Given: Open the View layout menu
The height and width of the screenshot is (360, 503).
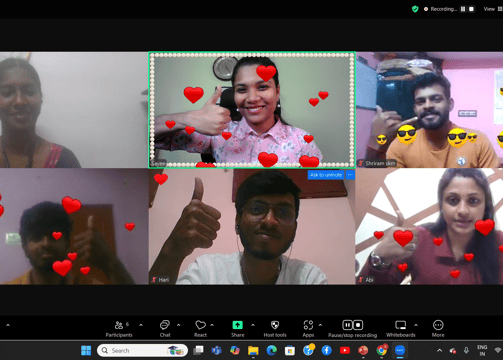Looking at the screenshot, I should pyautogui.click(x=493, y=9).
